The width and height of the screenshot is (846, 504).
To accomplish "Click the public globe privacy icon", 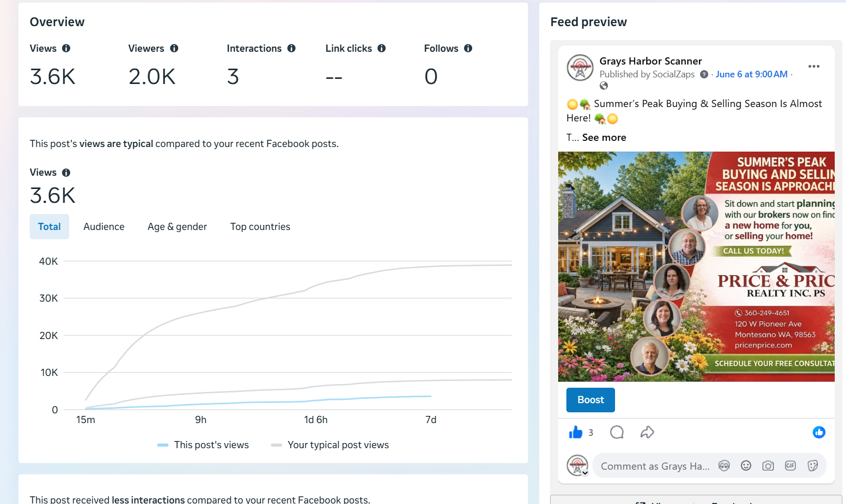I will pos(604,86).
